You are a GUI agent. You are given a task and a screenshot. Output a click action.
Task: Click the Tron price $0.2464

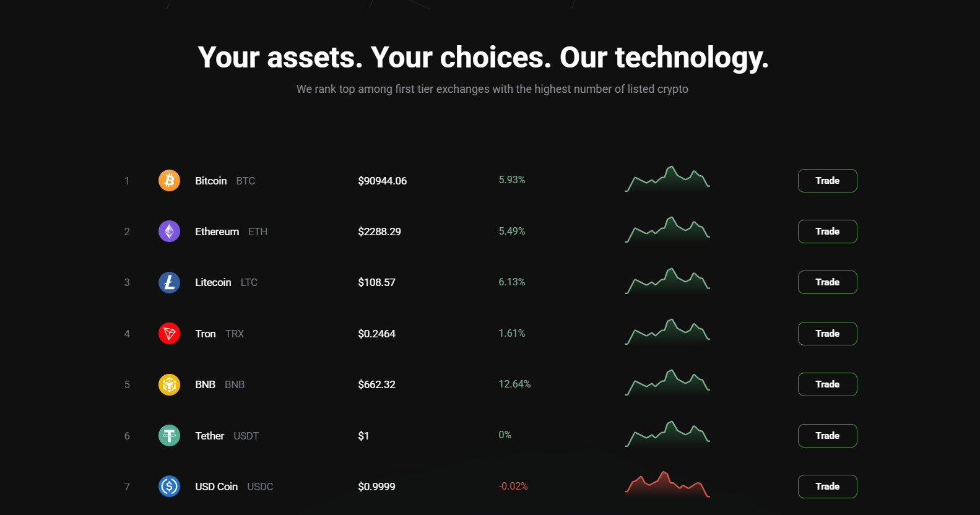click(376, 334)
